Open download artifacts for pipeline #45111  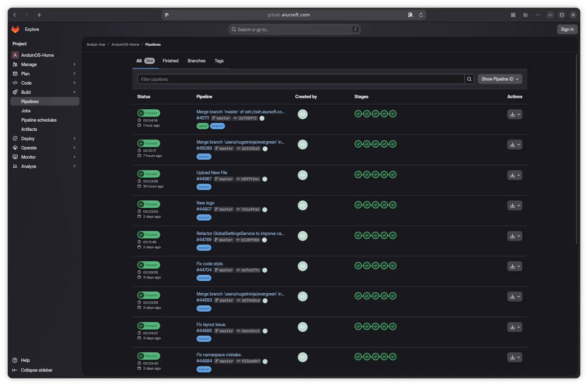514,114
